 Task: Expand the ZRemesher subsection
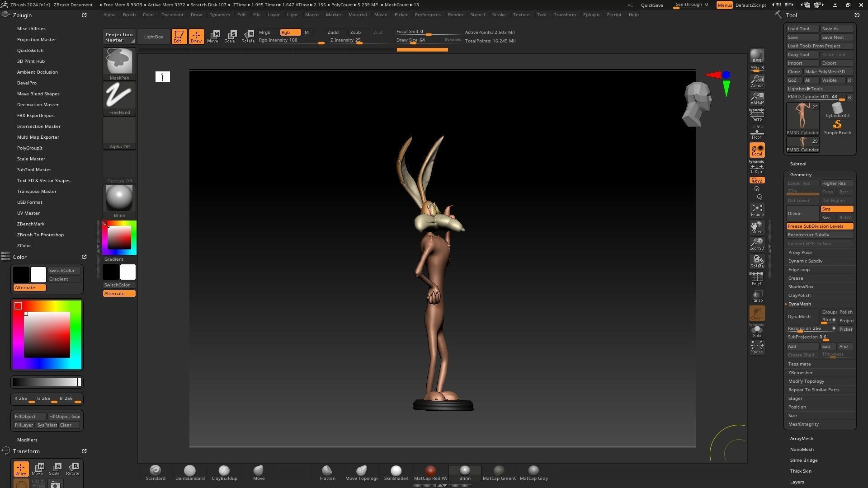[x=800, y=372]
